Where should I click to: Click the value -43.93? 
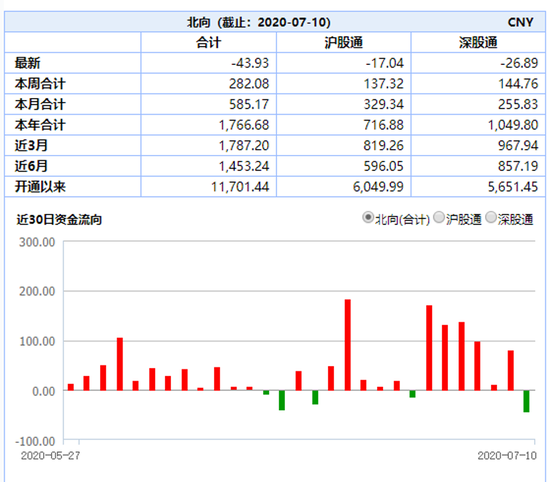pyautogui.click(x=250, y=63)
